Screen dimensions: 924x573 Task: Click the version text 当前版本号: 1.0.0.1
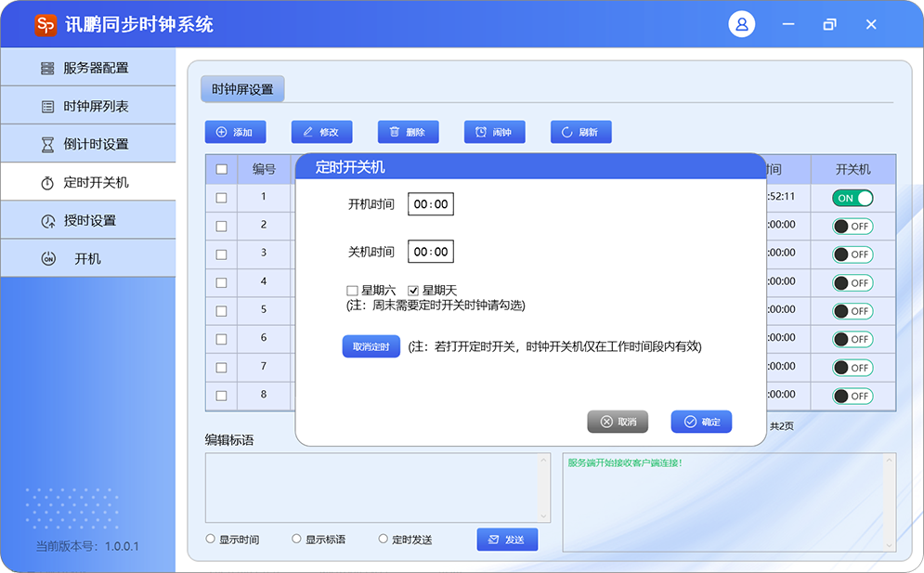(87, 546)
